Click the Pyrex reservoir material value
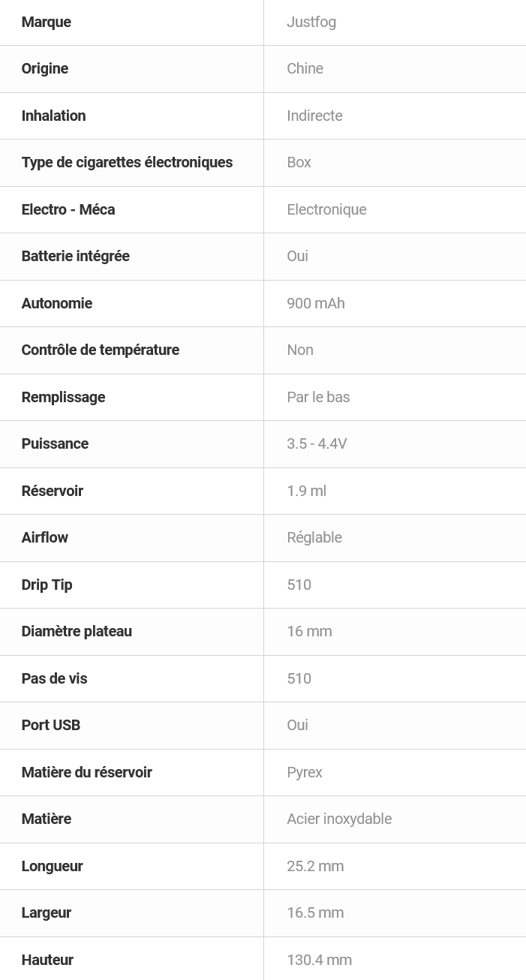526x980 pixels. tap(305, 772)
